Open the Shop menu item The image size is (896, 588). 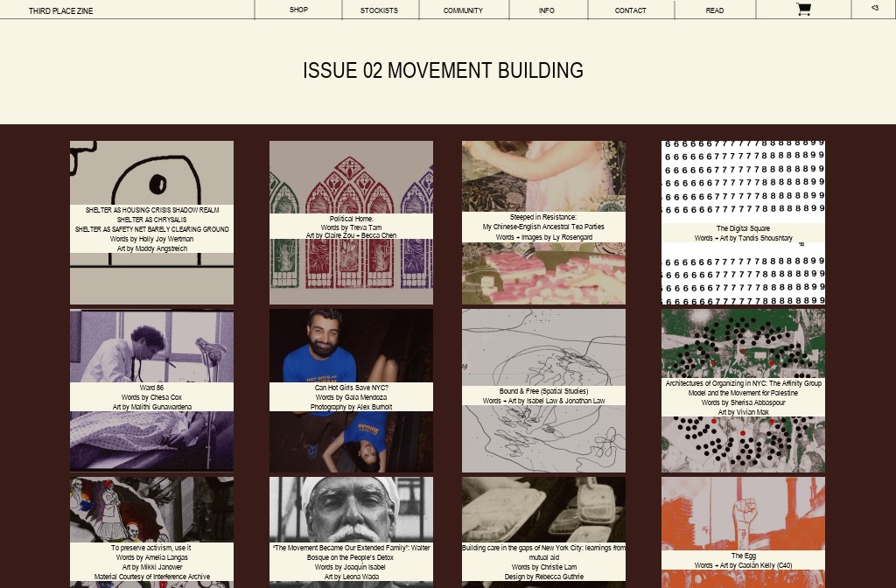coord(298,10)
